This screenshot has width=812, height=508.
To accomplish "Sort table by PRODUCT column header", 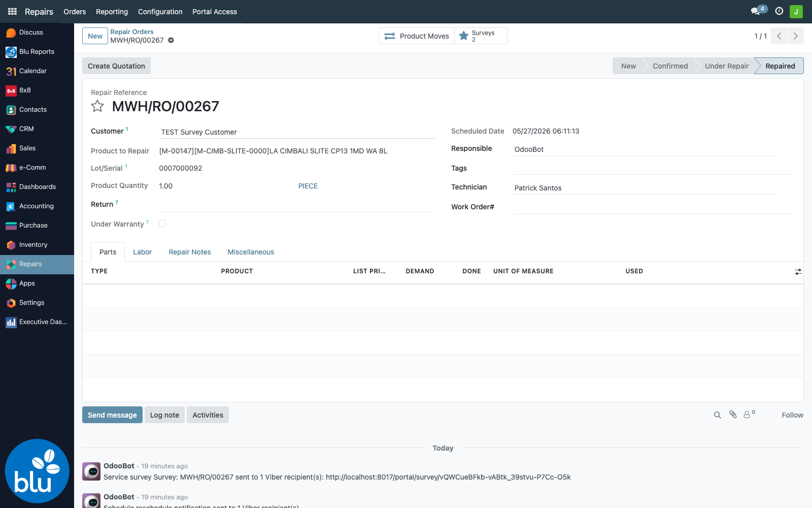I will [x=237, y=271].
